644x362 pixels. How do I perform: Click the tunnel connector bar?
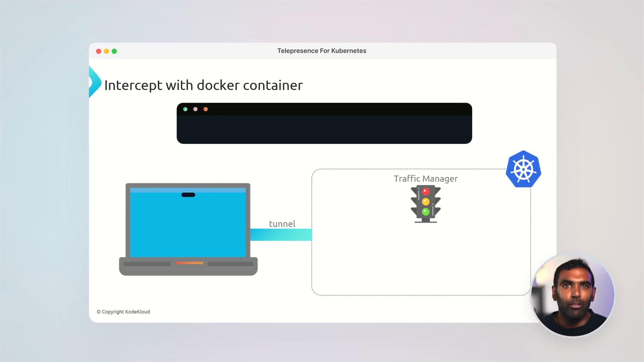[281, 235]
